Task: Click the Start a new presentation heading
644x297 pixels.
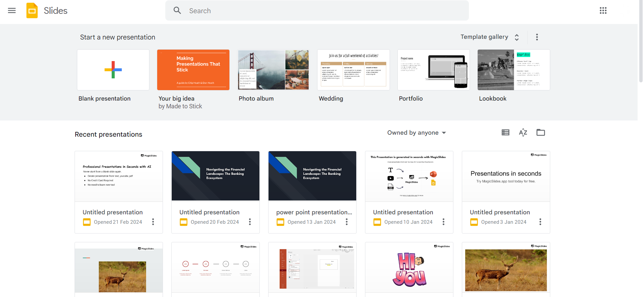Action: (118, 37)
